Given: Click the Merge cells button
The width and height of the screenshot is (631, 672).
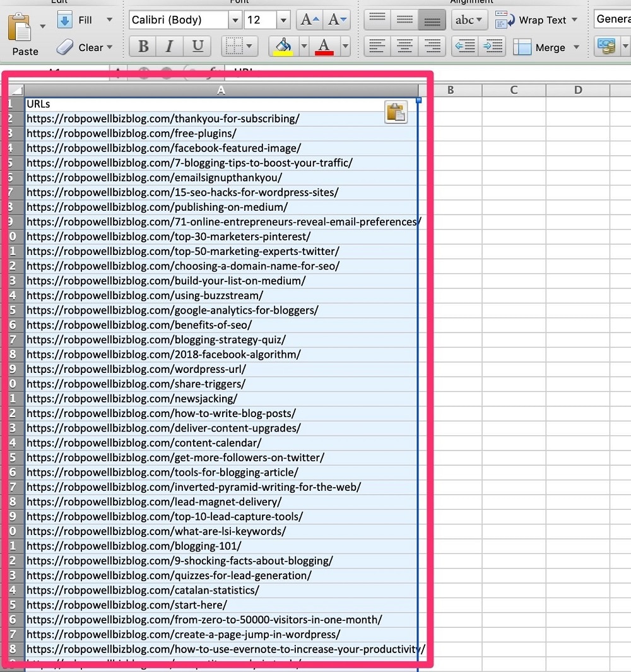Looking at the screenshot, I should tap(540, 47).
